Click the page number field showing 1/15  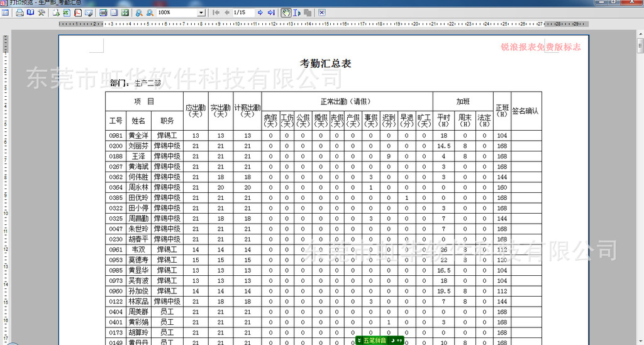point(243,13)
